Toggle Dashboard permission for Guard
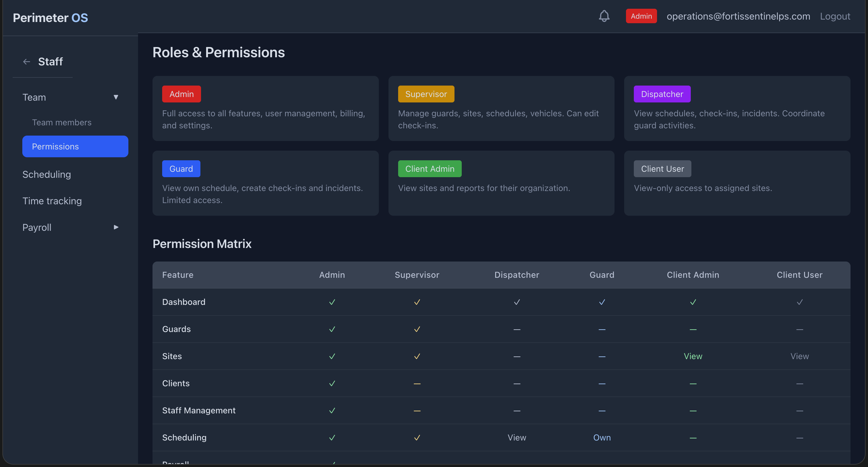 (602, 302)
